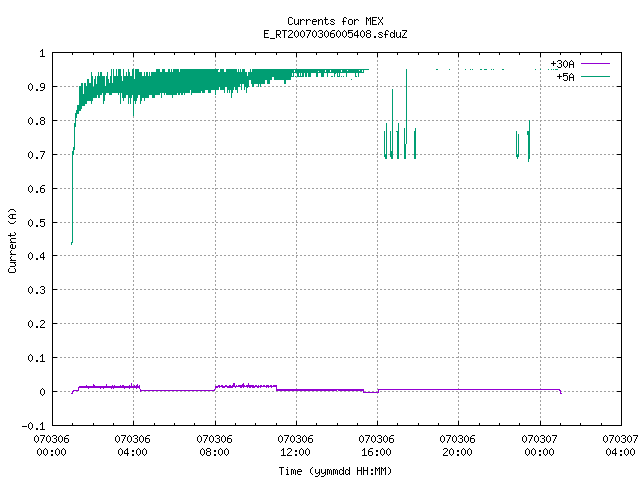The width and height of the screenshot is (640, 480).
Task: Click the y-axis tick label -0.1
Action: click(33, 426)
